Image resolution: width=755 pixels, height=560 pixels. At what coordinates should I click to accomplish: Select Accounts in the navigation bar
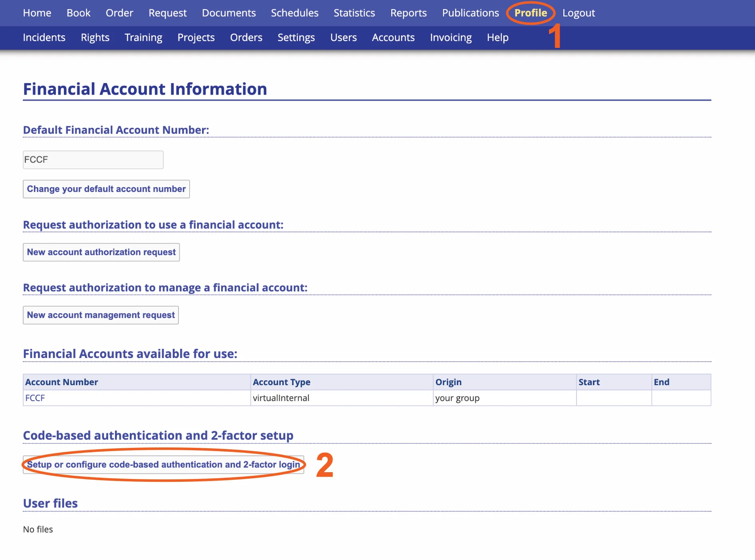point(393,38)
